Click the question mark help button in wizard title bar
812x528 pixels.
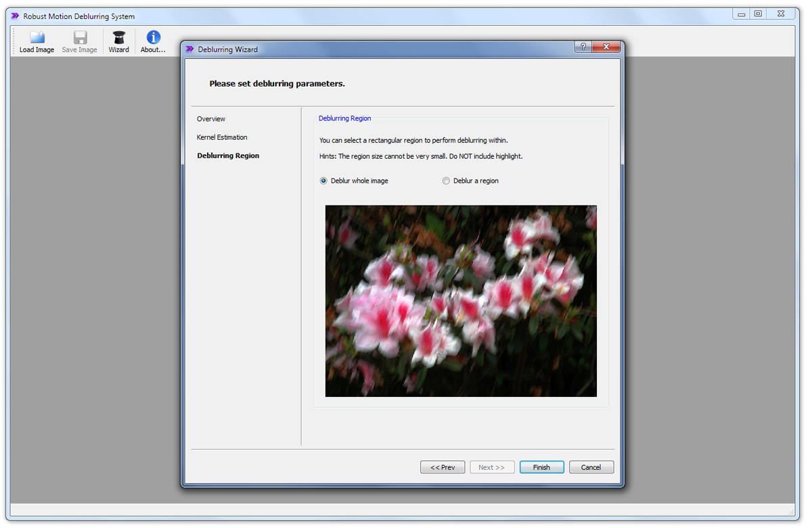pos(583,47)
